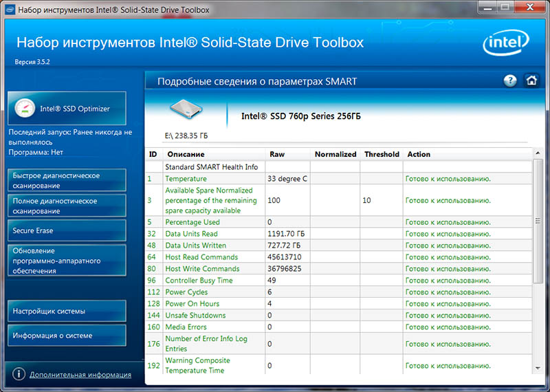Select the Power Cycles attribute

click(186, 292)
